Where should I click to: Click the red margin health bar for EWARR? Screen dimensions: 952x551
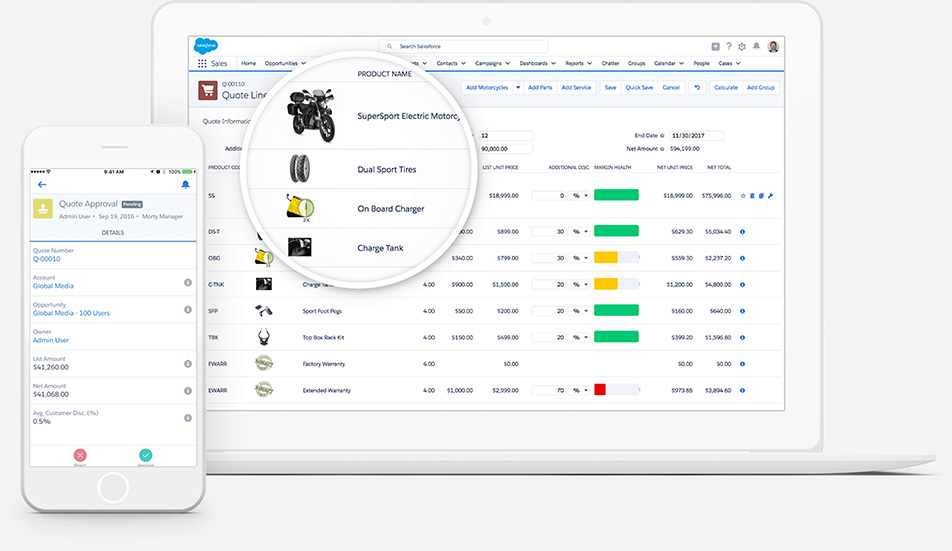pyautogui.click(x=600, y=390)
